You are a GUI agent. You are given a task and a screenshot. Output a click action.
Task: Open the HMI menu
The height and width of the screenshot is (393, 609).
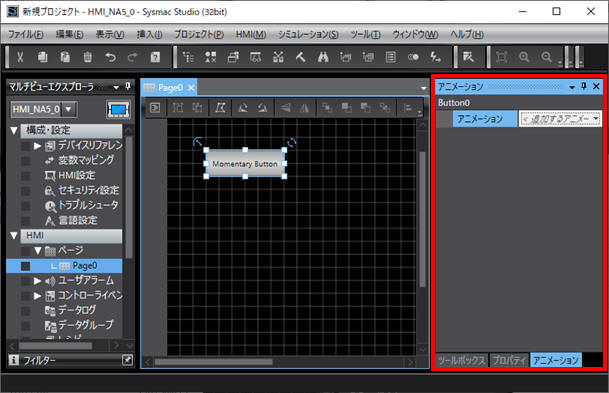[x=251, y=35]
